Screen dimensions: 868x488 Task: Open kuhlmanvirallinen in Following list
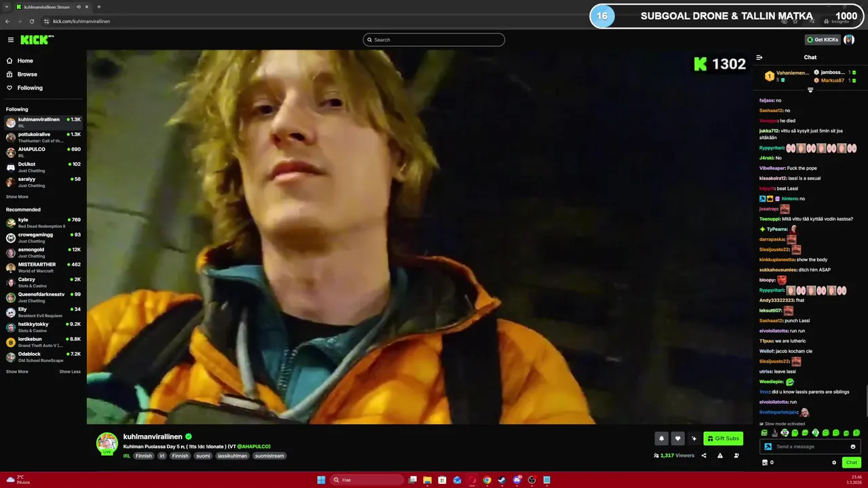coord(43,123)
